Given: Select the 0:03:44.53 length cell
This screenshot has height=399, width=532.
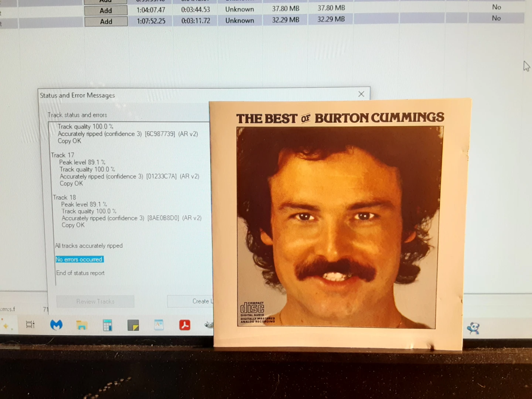Looking at the screenshot, I should pos(195,10).
